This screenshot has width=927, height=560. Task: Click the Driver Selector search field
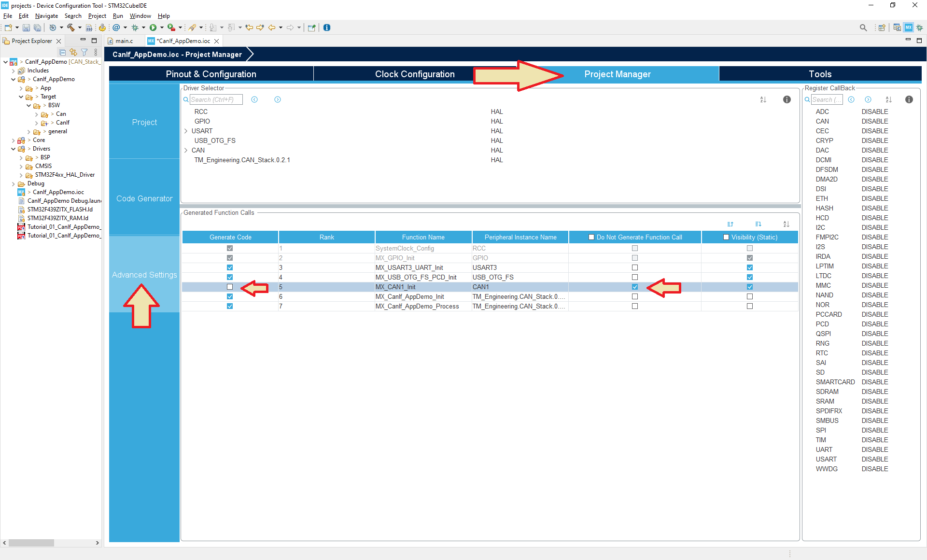216,99
